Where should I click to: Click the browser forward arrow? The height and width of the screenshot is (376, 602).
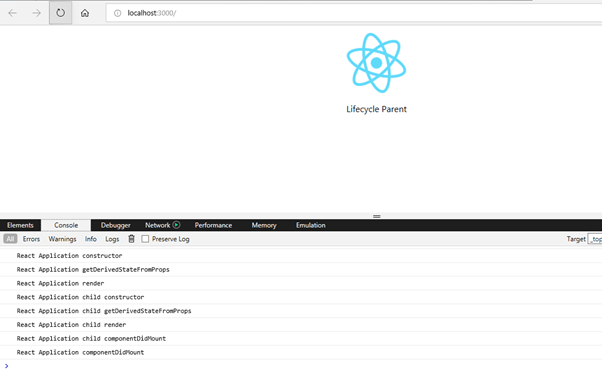(36, 13)
